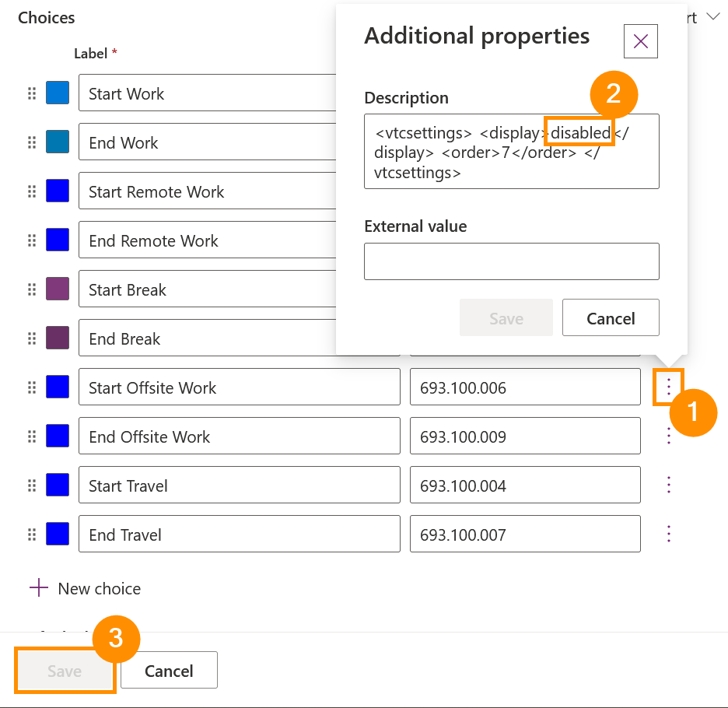The image size is (728, 708).
Task: Click the bottom Cancel button
Action: pos(169,671)
